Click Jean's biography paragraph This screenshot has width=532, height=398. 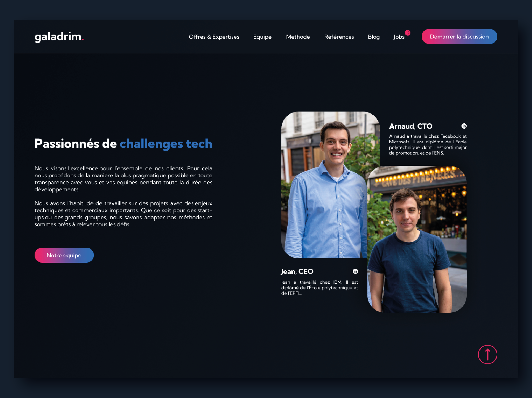tap(319, 288)
